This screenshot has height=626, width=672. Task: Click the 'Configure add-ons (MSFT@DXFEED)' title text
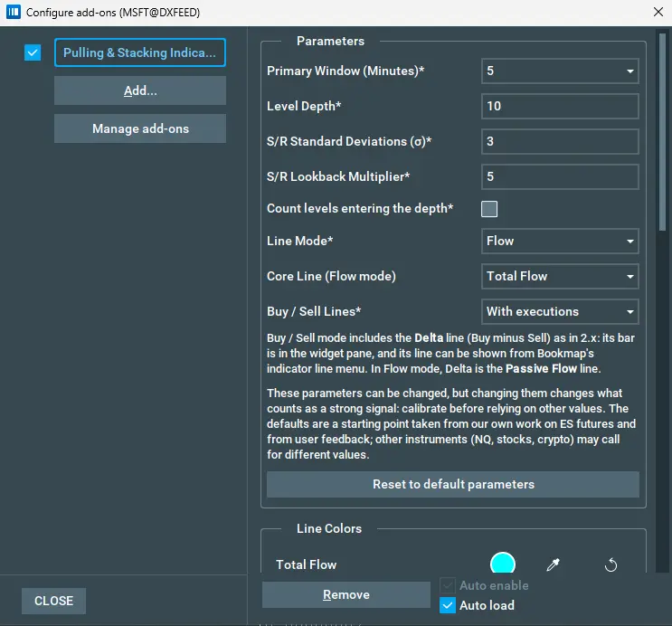tap(113, 13)
